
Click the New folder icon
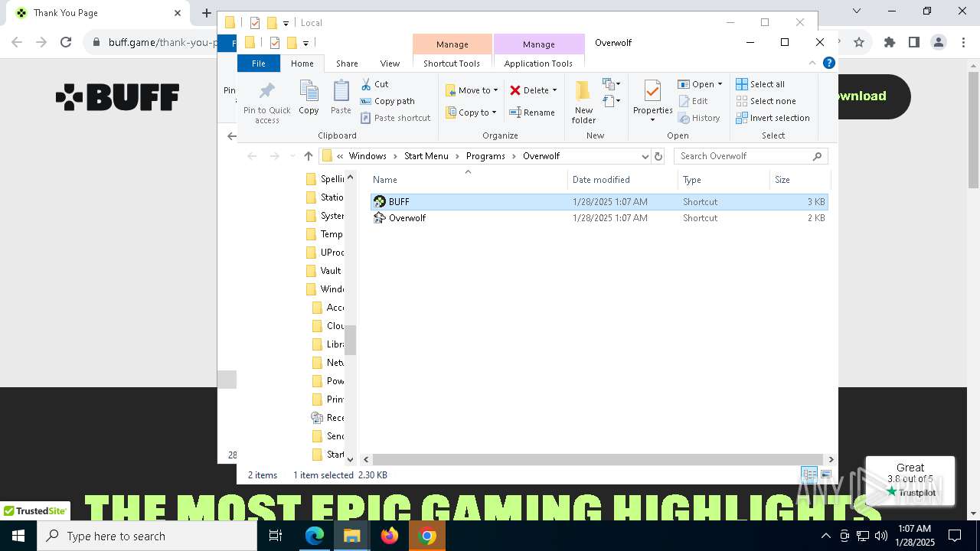[x=583, y=92]
